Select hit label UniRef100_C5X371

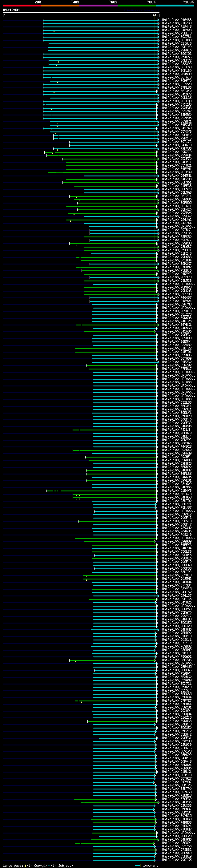[177, 250]
